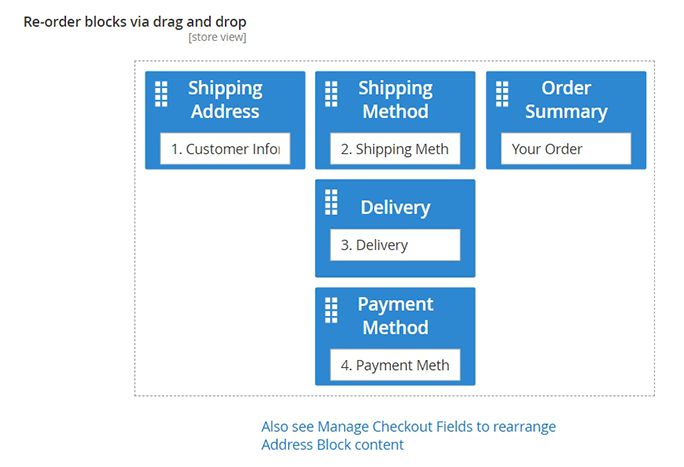Image resolution: width=684 pixels, height=467 pixels.
Task: Select the Payment Method block heading
Action: (x=395, y=315)
